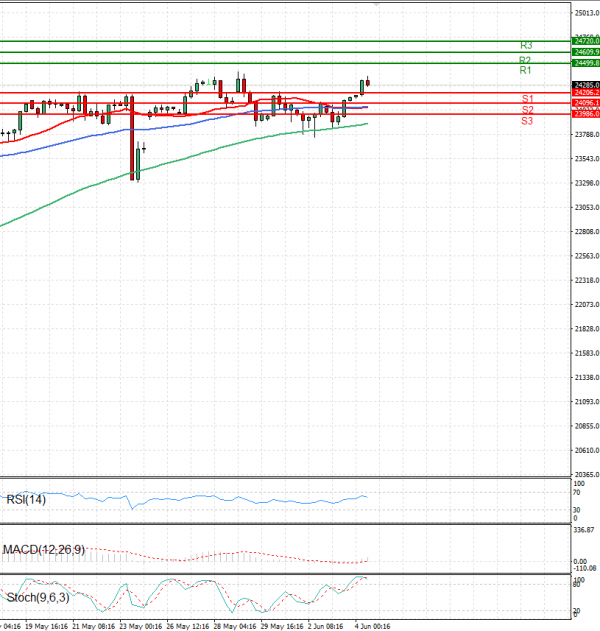Screen dimensions: 600x631
Task: Click the 20365.0 price axis value
Action: (587, 474)
